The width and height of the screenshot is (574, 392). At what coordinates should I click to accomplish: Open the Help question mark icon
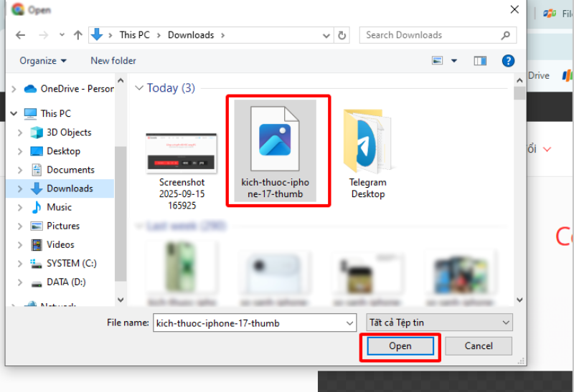tap(508, 61)
